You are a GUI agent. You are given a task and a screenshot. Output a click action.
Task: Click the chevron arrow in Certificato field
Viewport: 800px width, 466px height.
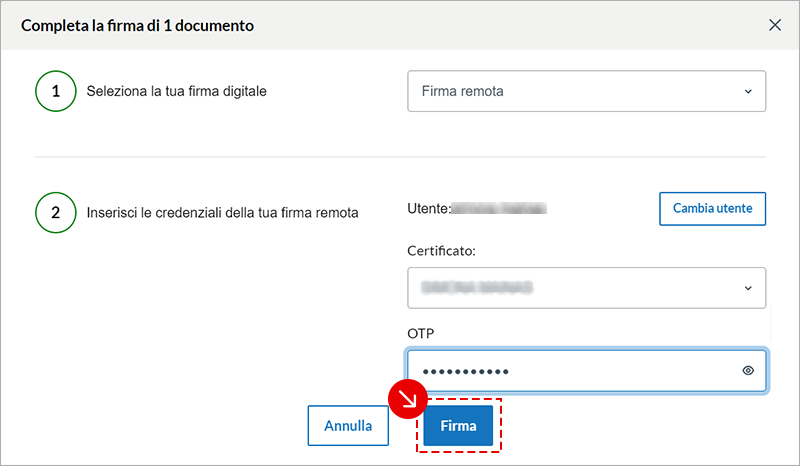(x=747, y=288)
